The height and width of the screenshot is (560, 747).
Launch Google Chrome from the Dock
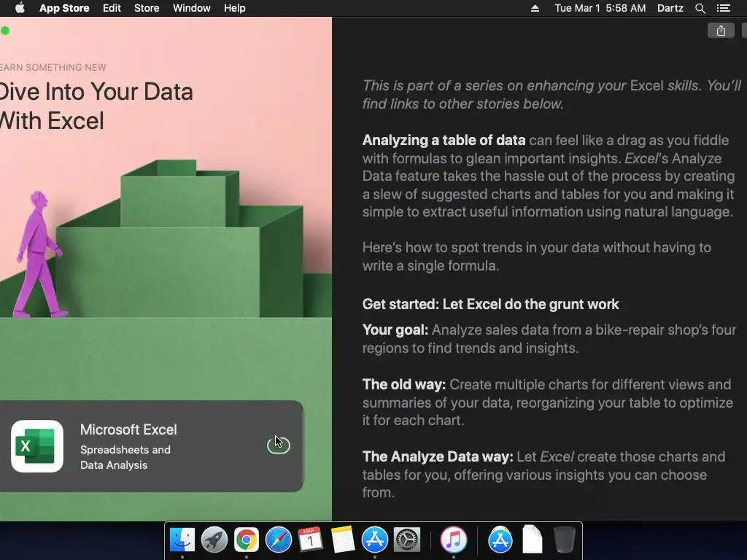[x=247, y=540]
